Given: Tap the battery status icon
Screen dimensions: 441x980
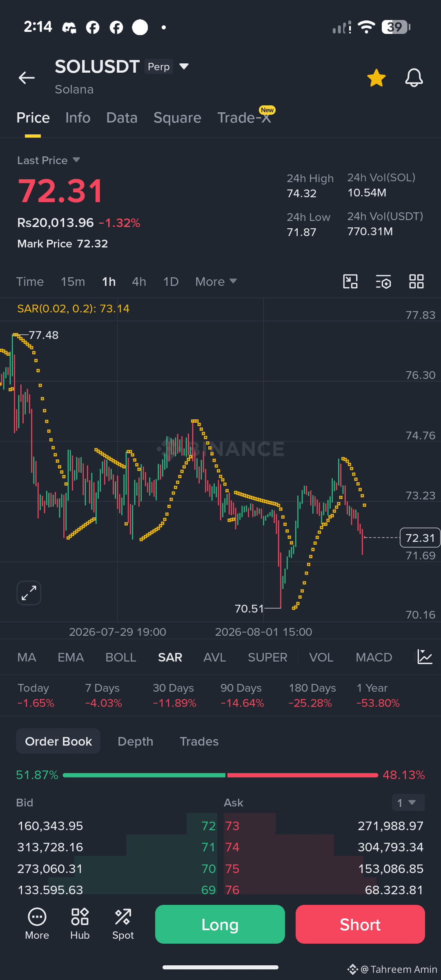Looking at the screenshot, I should (396, 27).
